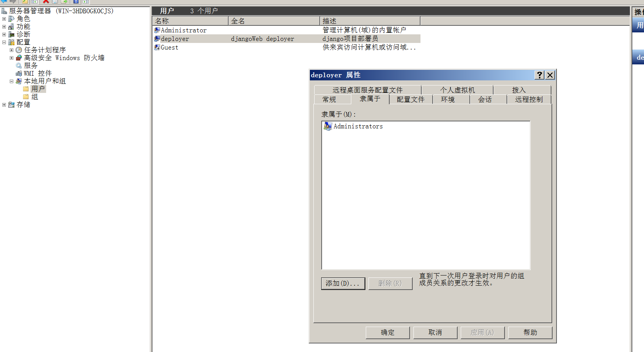Click the help (?) icon on deployer 属性 dialog
The image size is (644, 352).
coord(539,75)
